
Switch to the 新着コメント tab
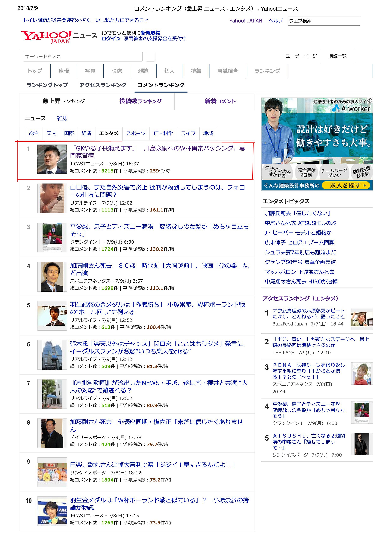[x=220, y=101]
